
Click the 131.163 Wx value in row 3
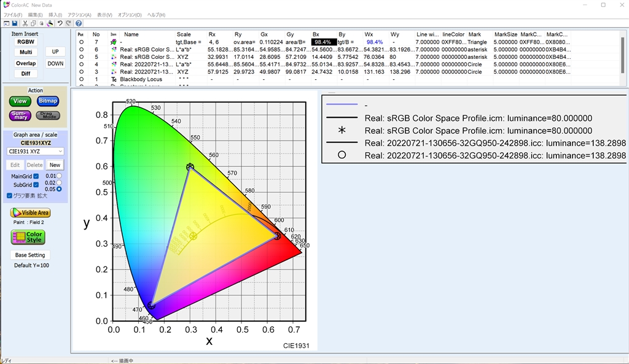point(374,72)
